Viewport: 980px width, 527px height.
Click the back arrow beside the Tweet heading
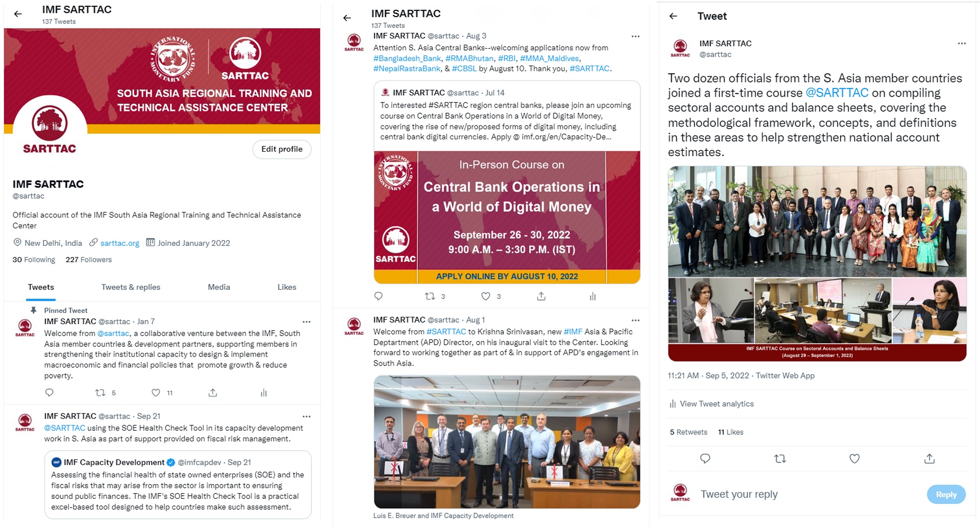[x=673, y=16]
